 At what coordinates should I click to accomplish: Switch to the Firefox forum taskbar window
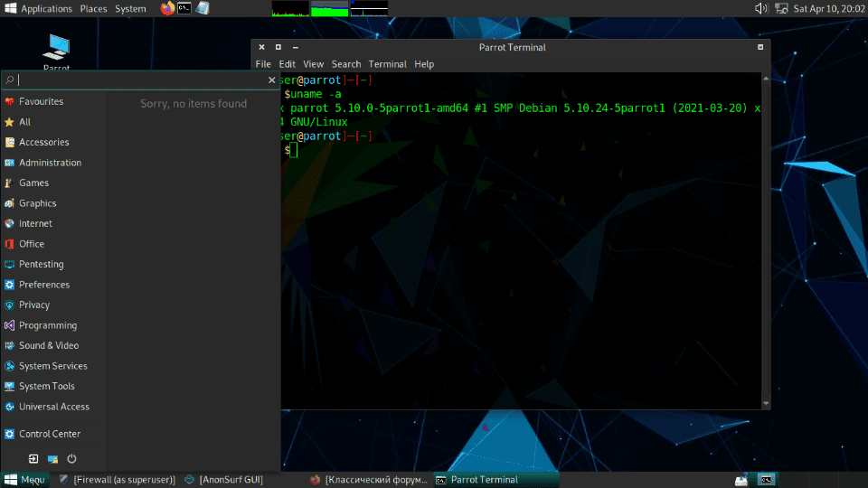[x=369, y=480]
